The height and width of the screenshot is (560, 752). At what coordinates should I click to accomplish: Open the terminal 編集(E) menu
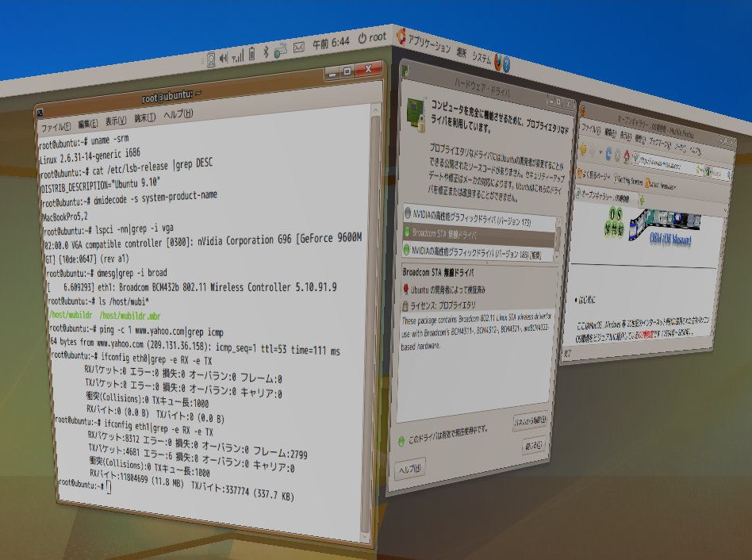pyautogui.click(x=88, y=124)
